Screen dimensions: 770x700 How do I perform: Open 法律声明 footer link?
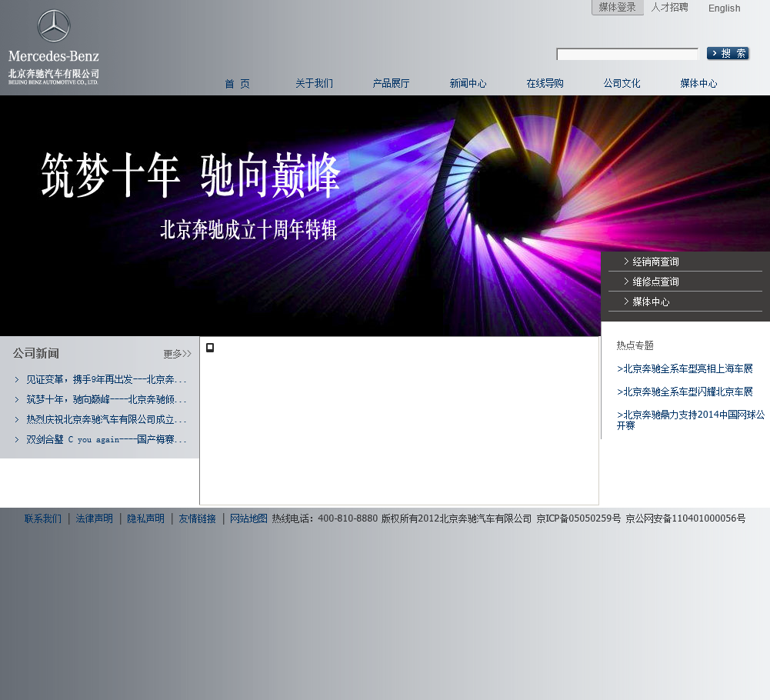pos(95,518)
